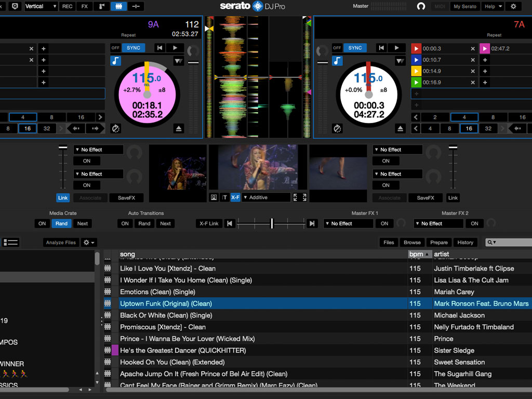Click SaveFX on the right video panel

tap(425, 197)
